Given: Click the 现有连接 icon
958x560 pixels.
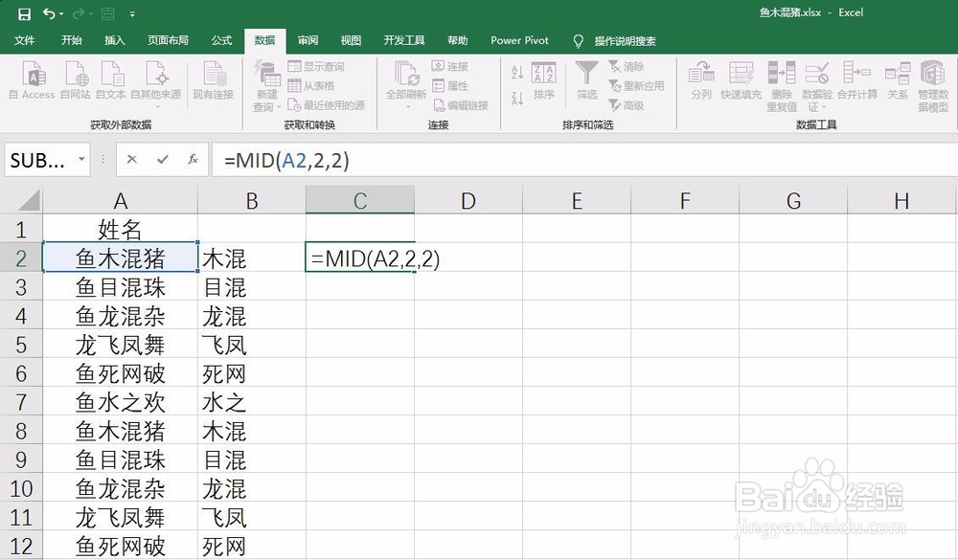Looking at the screenshot, I should point(214,80).
